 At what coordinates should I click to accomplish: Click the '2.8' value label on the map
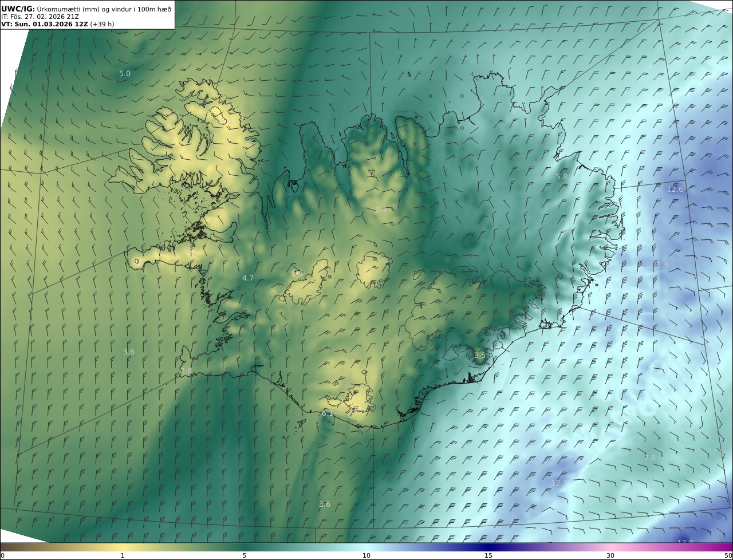click(186, 371)
